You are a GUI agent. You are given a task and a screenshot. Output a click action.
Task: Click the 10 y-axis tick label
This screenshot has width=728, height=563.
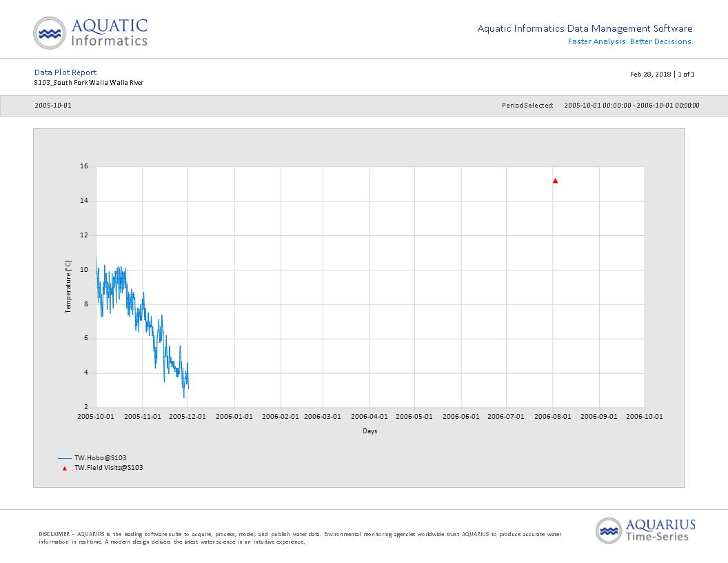click(x=84, y=269)
